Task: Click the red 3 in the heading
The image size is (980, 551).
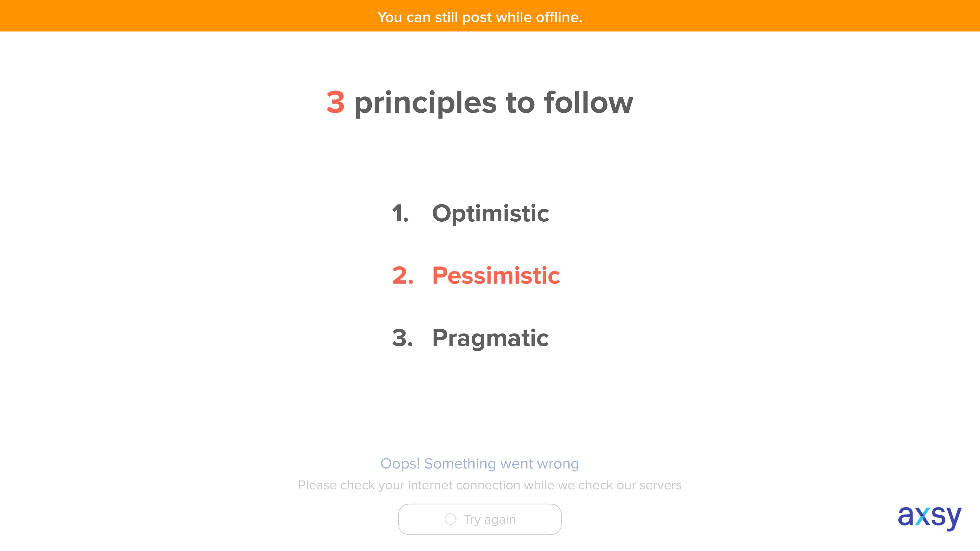Action: point(336,103)
